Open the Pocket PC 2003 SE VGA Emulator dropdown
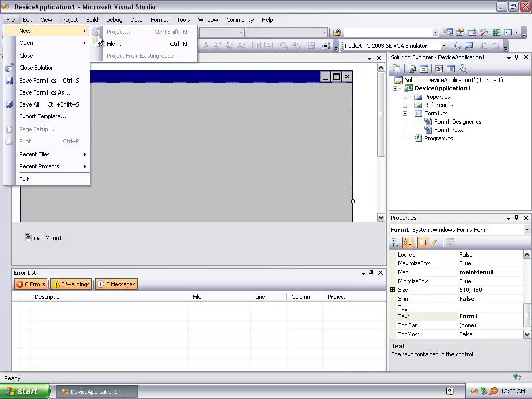Screen dimensions: 532x399 point(444,46)
